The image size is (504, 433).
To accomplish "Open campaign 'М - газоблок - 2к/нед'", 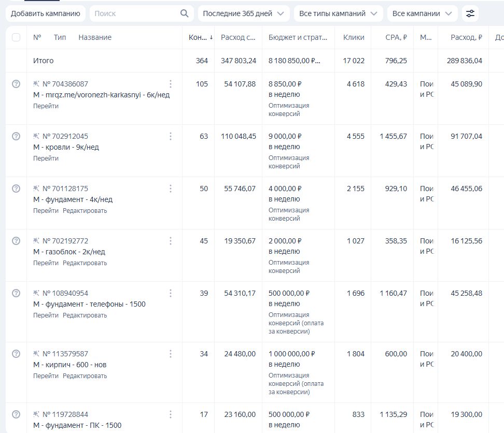I will (69, 252).
